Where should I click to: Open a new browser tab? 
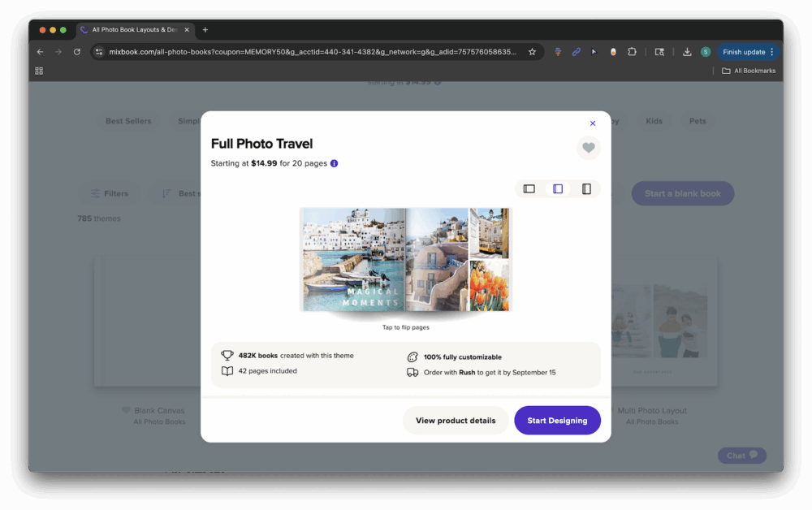[205, 30]
